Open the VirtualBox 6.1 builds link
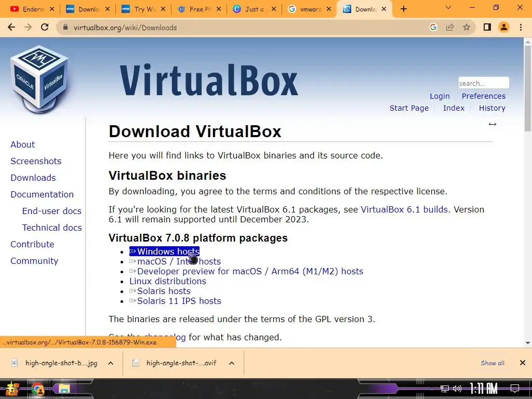 [404, 209]
